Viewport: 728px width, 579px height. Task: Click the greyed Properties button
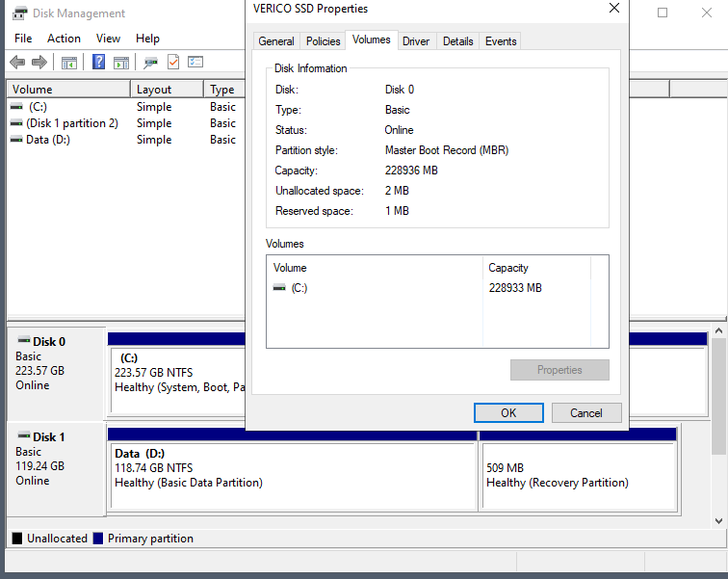click(x=559, y=370)
